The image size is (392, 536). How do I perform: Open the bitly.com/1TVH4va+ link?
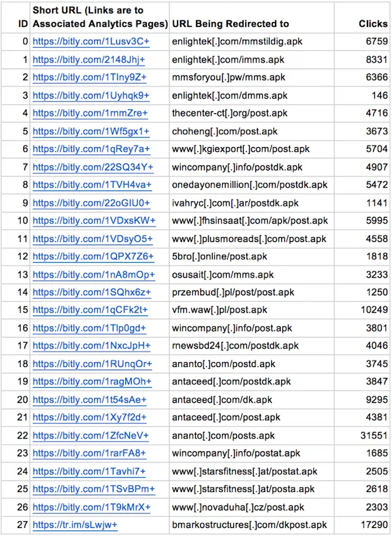[x=92, y=185]
